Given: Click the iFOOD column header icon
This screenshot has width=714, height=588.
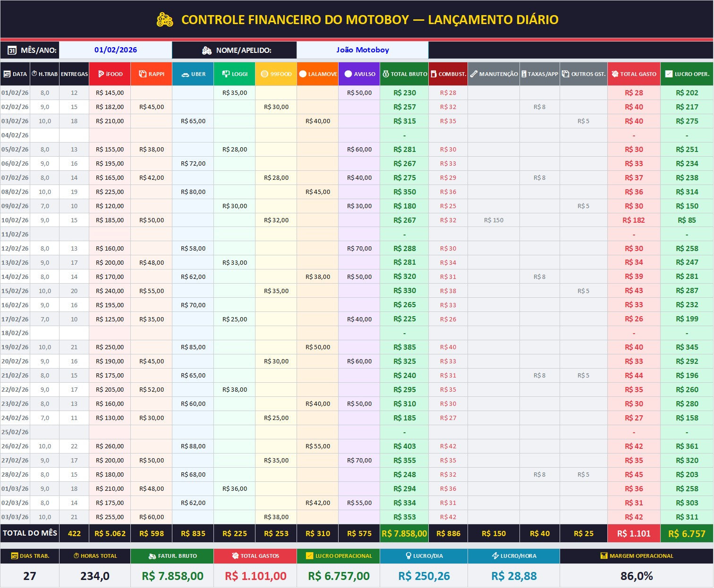Looking at the screenshot, I should 101,74.
